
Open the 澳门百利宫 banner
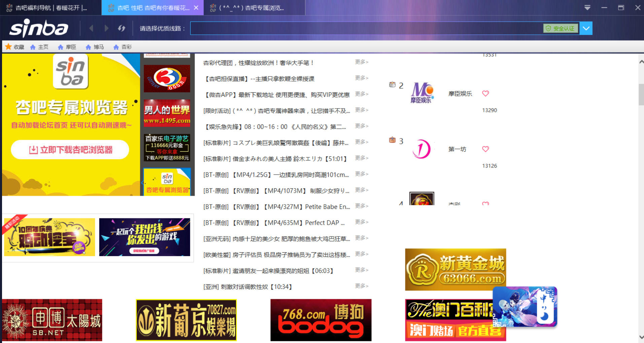click(449, 320)
